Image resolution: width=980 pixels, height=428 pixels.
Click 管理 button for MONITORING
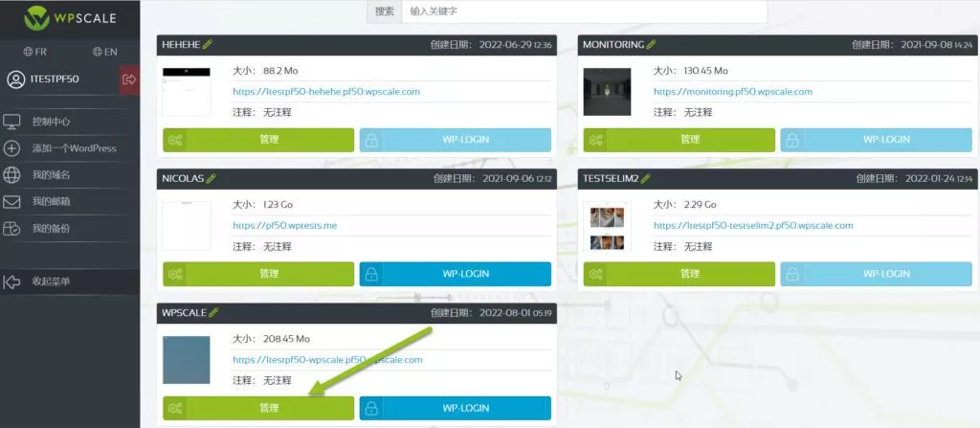[679, 140]
